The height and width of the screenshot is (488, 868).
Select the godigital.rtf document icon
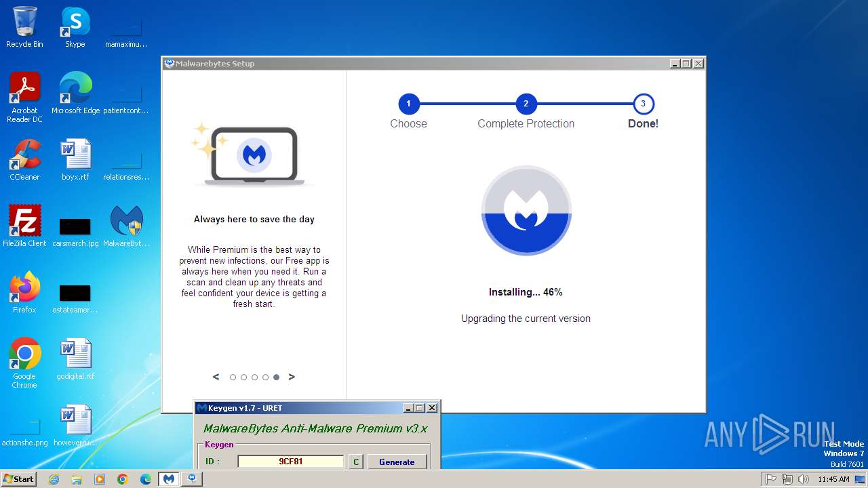[75, 359]
